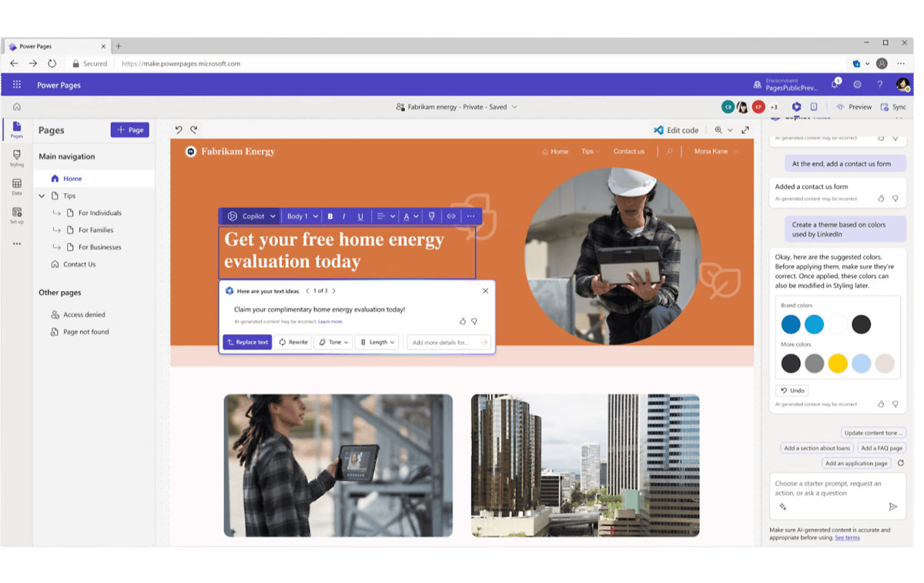Image resolution: width=924 pixels, height=583 pixels.
Task: Apply italic formatting
Action: 344,216
